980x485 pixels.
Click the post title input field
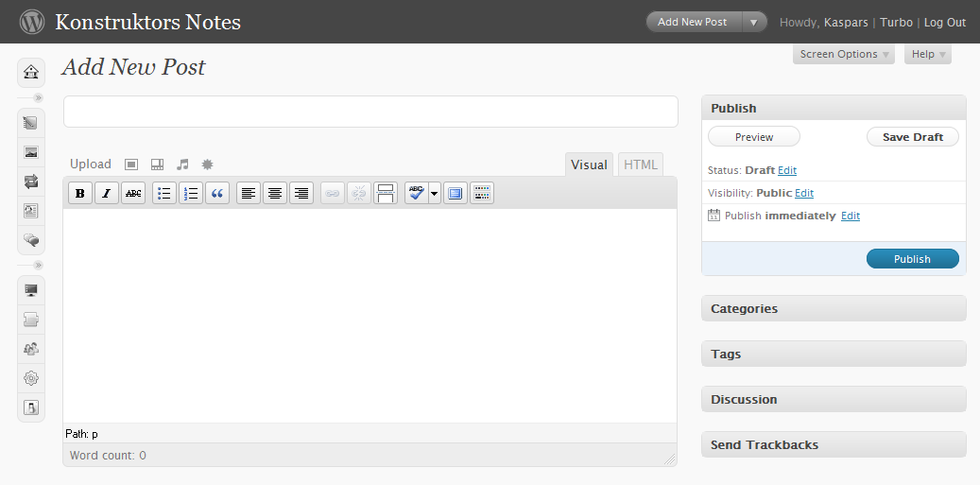click(370, 112)
